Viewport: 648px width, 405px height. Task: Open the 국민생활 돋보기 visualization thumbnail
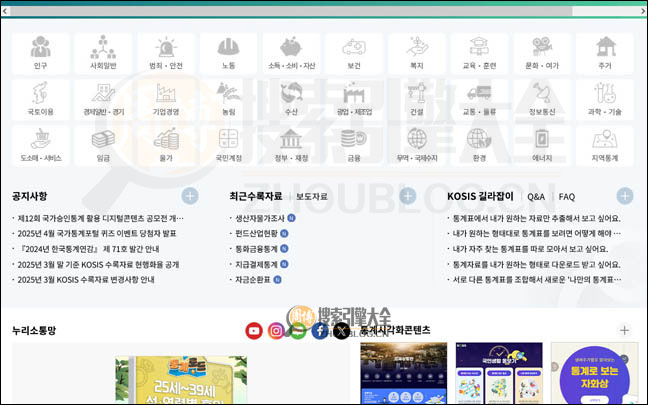coord(499,373)
